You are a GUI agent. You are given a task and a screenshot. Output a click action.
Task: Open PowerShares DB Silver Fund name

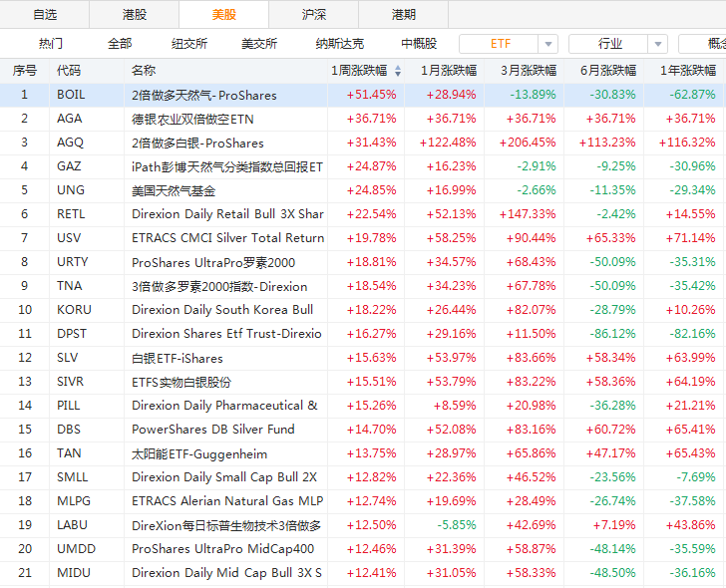point(213,430)
